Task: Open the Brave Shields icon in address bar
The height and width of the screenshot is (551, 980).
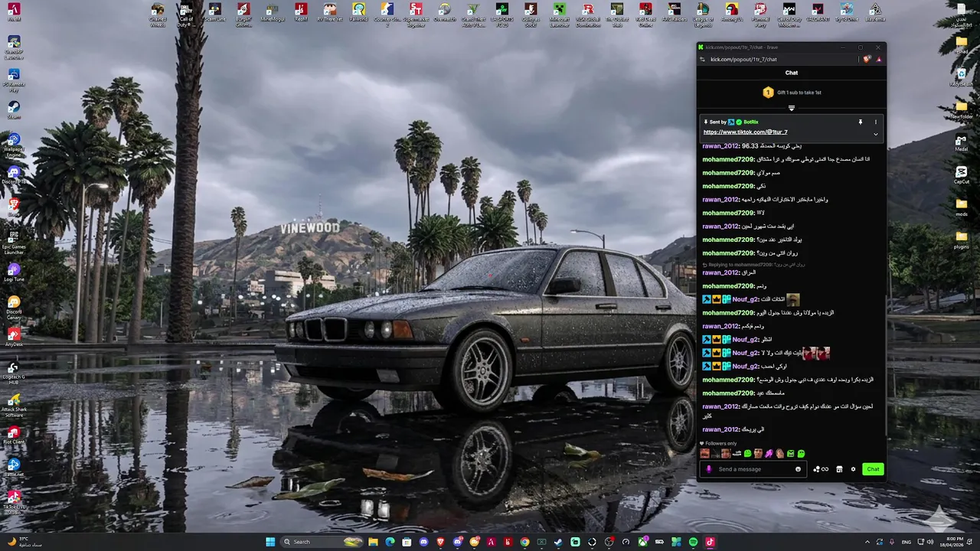Action: pos(867,59)
